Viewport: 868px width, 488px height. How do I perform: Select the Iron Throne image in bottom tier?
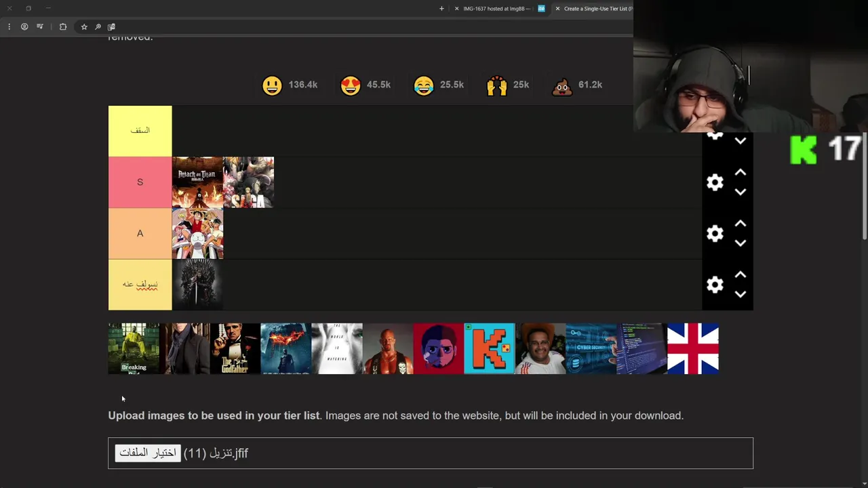[197, 285]
